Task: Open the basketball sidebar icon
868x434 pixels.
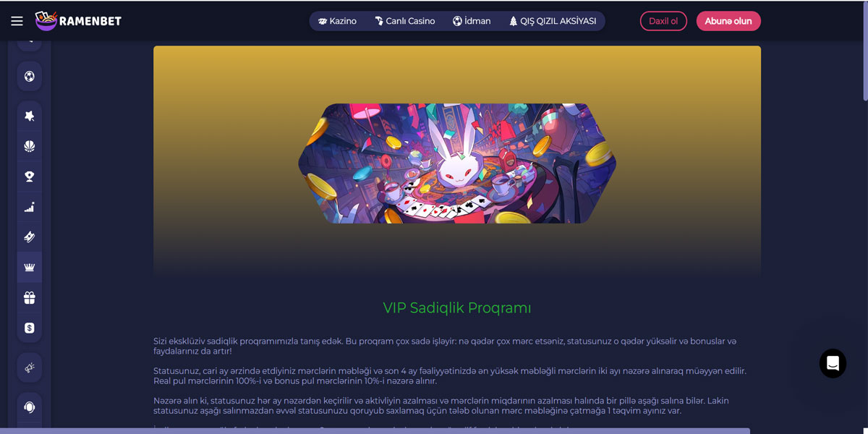Action: tap(29, 146)
